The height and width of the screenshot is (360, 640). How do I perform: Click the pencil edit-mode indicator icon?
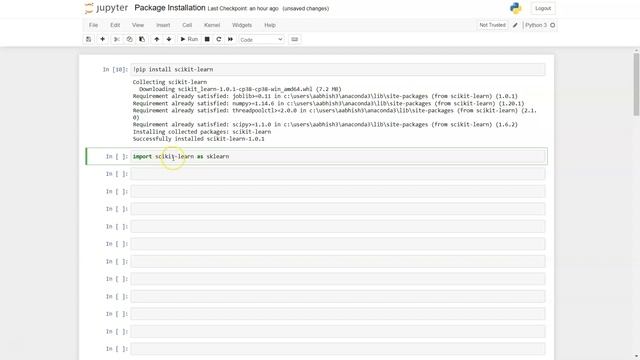click(x=515, y=25)
